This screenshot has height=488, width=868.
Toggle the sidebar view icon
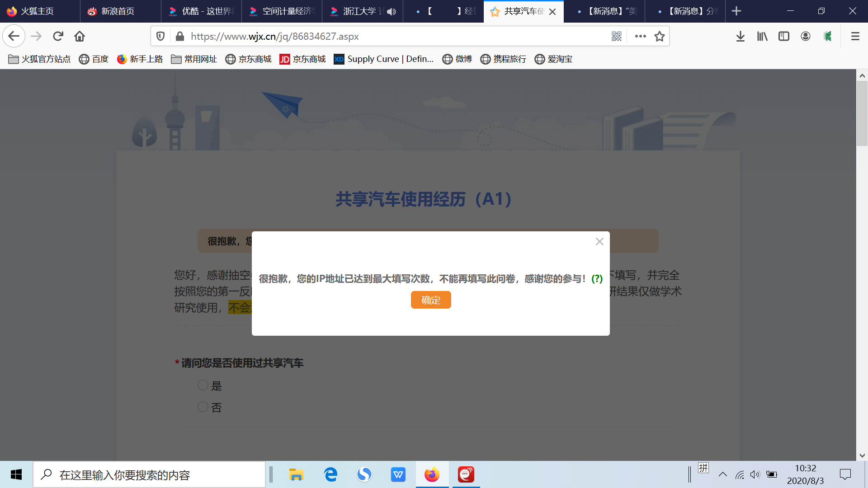(x=784, y=36)
